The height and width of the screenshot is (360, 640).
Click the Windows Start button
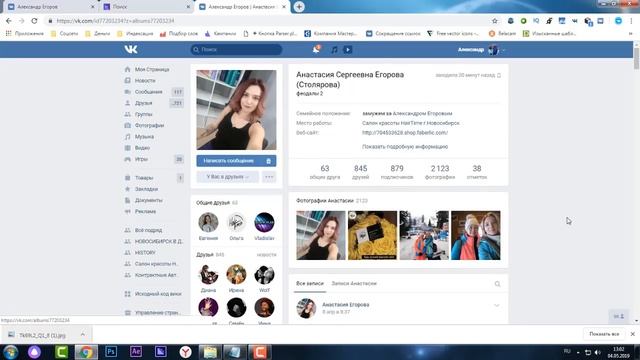(x=11, y=351)
